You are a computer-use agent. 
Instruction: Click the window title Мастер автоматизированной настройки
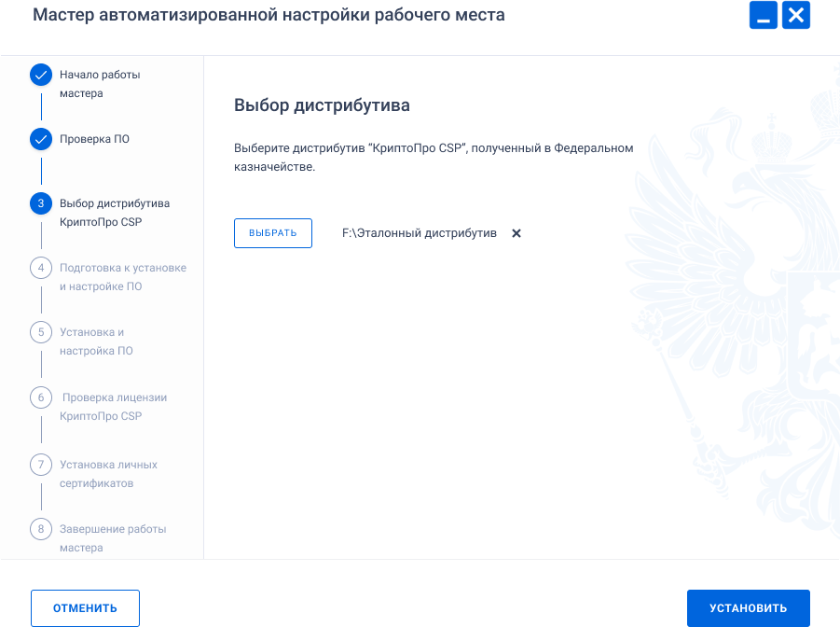click(x=269, y=15)
